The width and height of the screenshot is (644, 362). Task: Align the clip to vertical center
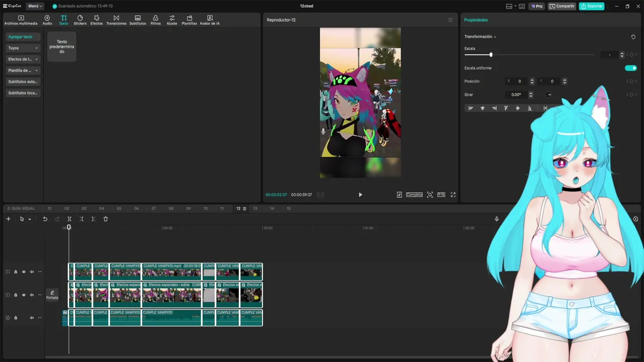click(518, 108)
